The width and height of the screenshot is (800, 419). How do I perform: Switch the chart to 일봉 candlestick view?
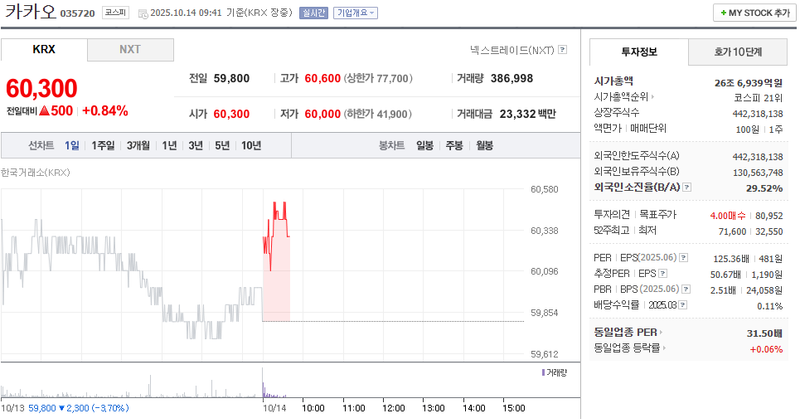[x=425, y=146]
